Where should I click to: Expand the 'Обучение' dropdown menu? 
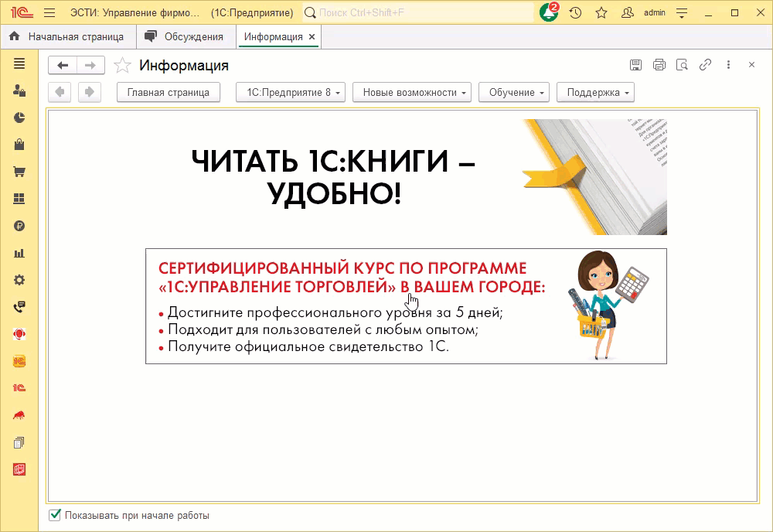click(514, 92)
